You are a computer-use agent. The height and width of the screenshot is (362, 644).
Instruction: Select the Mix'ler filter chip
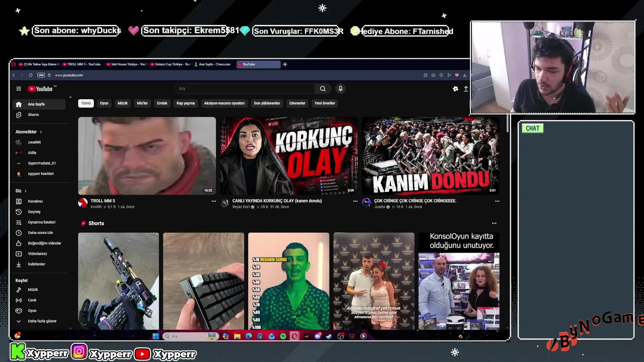point(142,103)
